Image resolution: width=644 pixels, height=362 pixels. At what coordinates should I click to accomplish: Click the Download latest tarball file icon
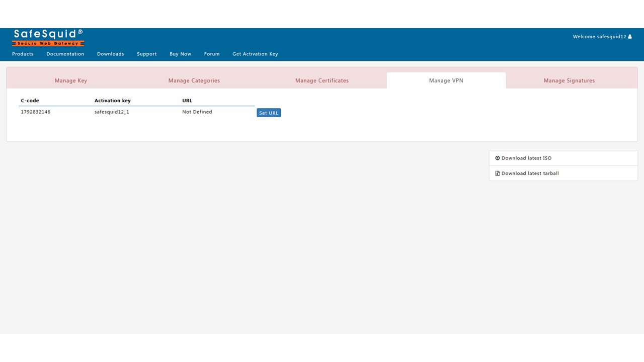tap(498, 173)
